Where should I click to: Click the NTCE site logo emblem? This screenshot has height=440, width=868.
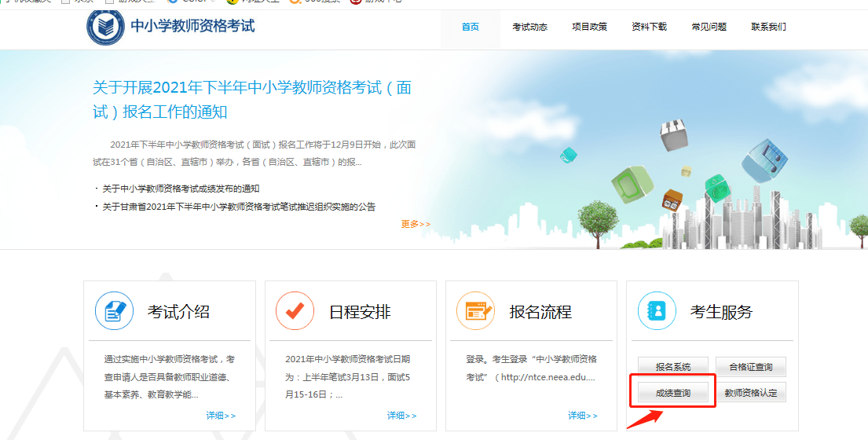coord(106,27)
